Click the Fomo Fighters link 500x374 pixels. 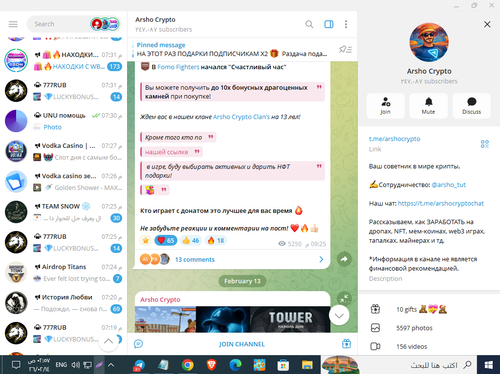coord(178,67)
